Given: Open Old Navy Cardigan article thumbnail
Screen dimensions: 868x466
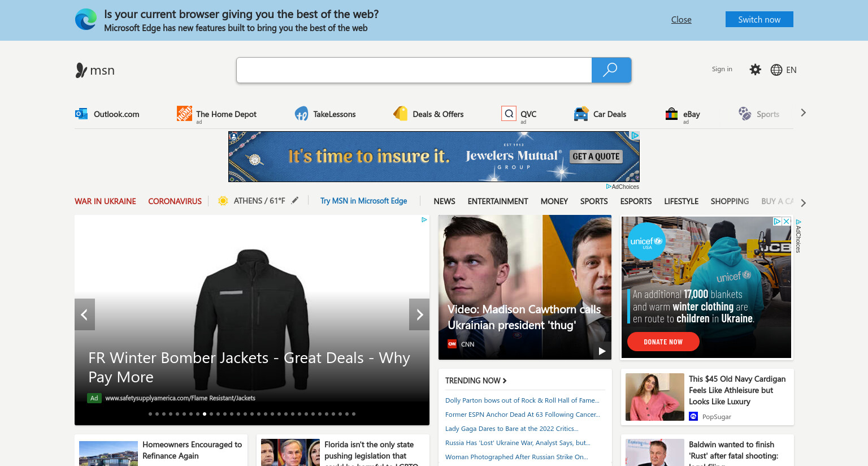Looking at the screenshot, I should click(x=655, y=397).
